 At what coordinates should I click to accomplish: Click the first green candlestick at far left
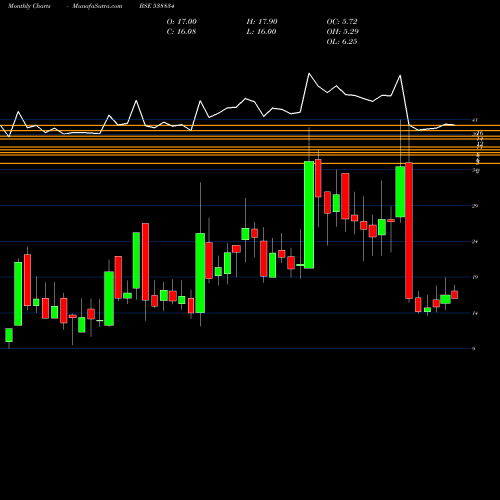[x=9, y=335]
